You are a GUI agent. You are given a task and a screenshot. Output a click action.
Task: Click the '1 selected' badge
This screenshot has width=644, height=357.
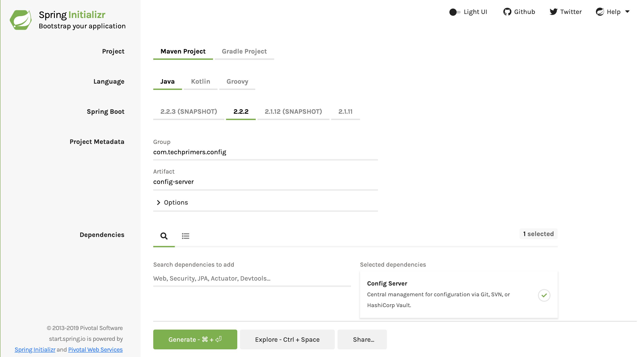click(538, 234)
